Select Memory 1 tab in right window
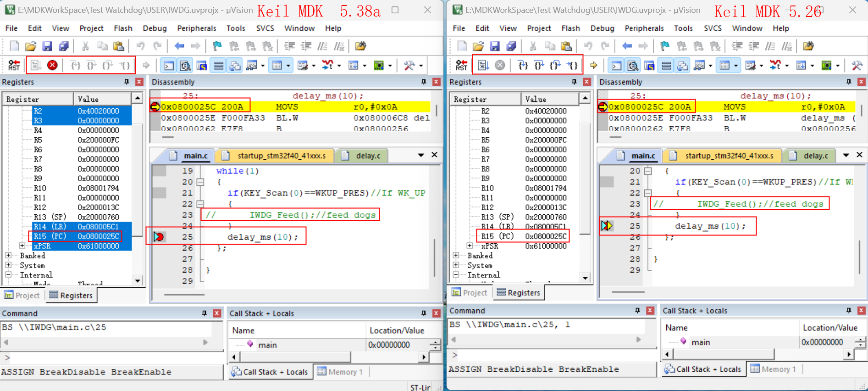The width and height of the screenshot is (868, 391). coord(773,369)
